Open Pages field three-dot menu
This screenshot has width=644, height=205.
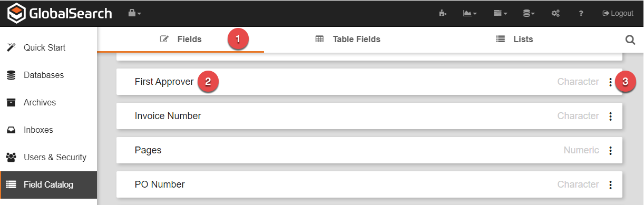pyautogui.click(x=610, y=151)
